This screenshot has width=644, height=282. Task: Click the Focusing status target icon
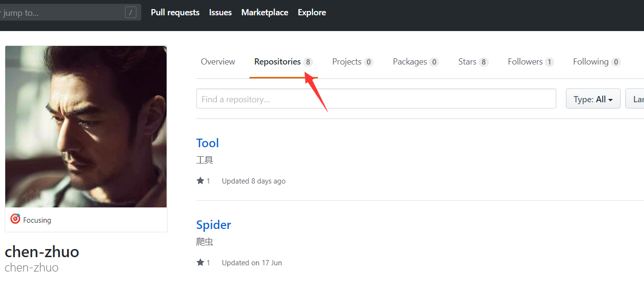(15, 219)
